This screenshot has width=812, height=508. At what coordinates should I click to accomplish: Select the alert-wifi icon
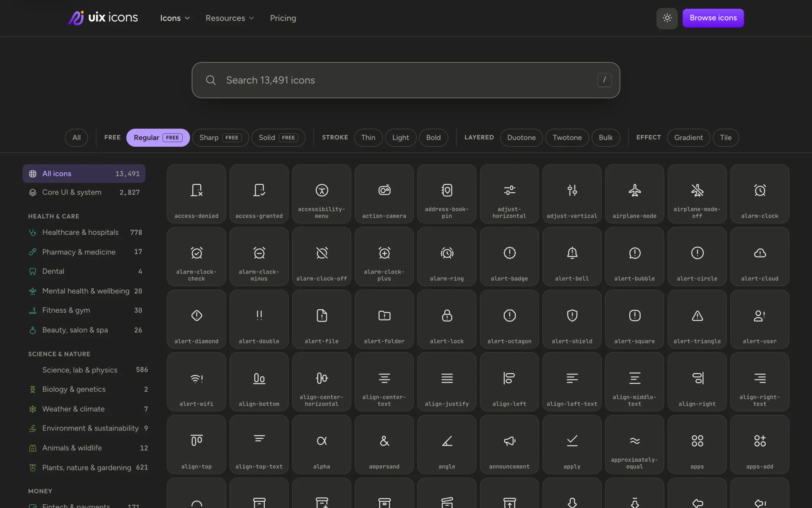coord(197,382)
